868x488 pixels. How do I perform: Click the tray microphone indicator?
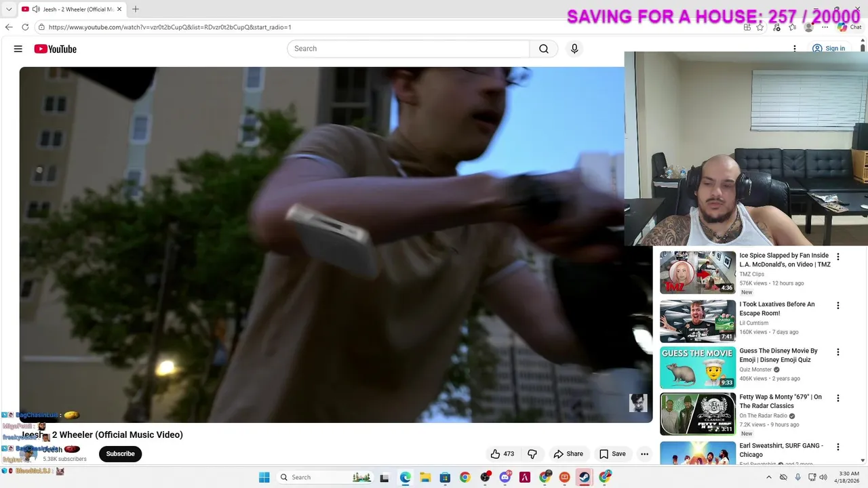[x=797, y=477]
